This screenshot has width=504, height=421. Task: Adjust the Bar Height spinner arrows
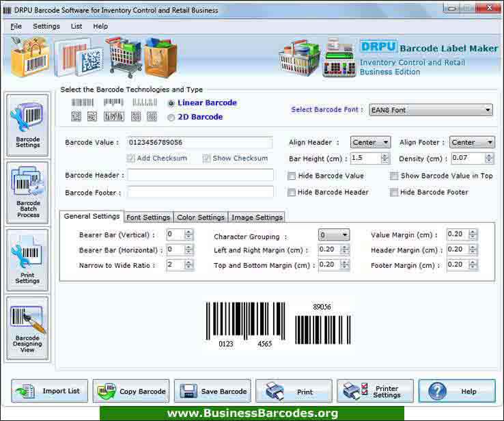(384, 158)
